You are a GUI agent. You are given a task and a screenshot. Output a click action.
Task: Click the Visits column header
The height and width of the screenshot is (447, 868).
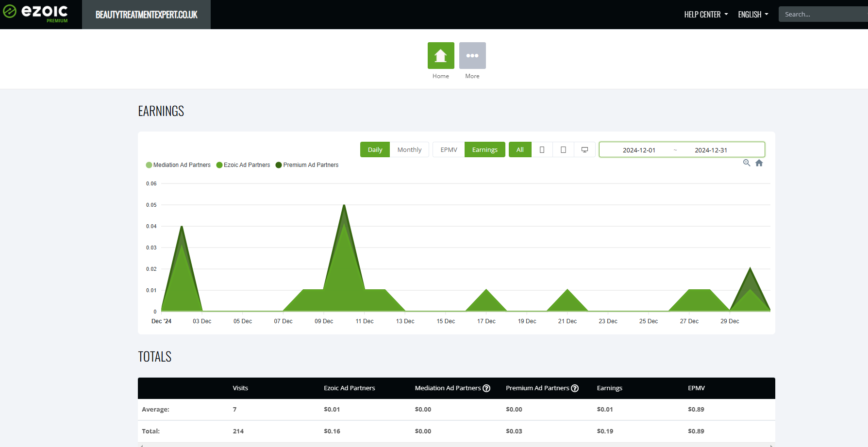click(x=240, y=388)
